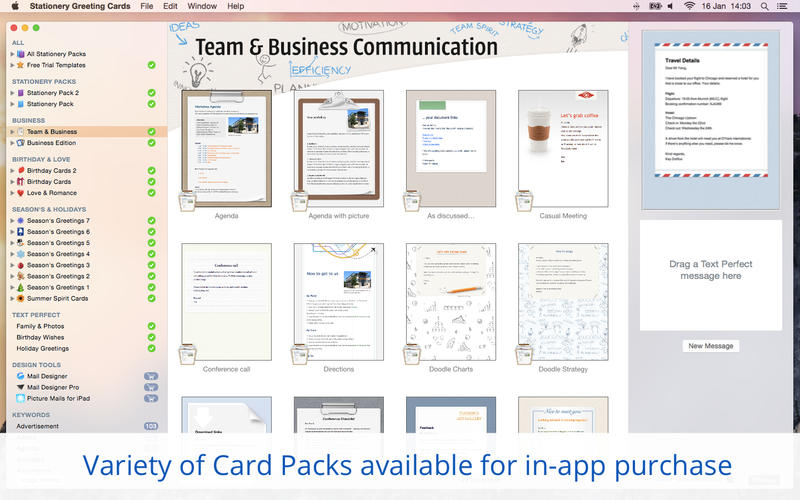Open the Window menu
The height and width of the screenshot is (500, 800).
202,6
